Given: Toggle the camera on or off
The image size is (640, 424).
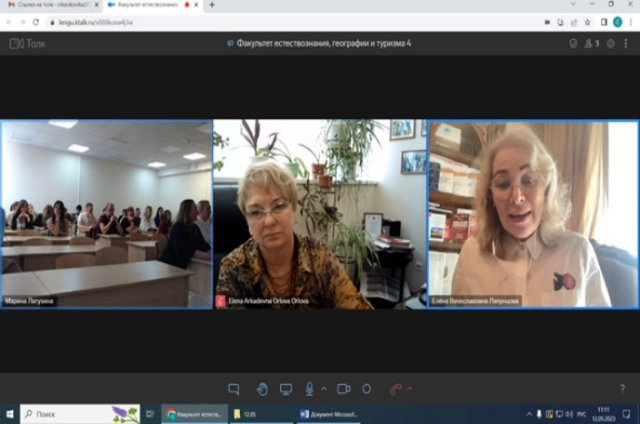Looking at the screenshot, I should tap(344, 389).
